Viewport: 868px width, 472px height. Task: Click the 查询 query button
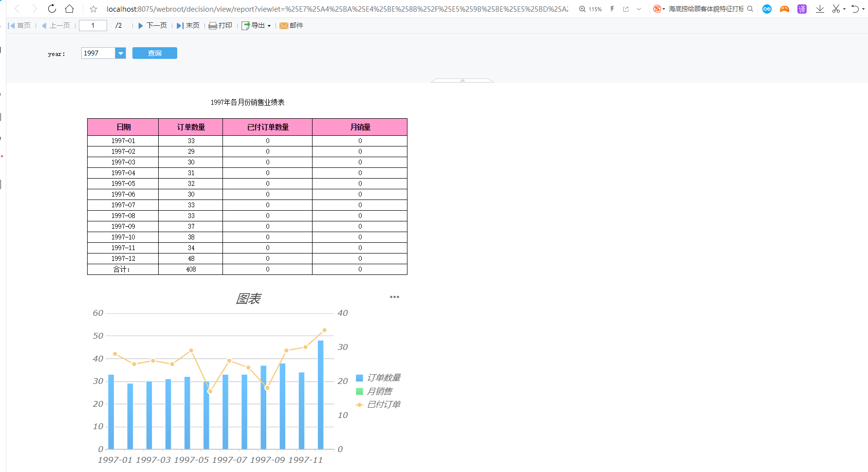pyautogui.click(x=155, y=53)
